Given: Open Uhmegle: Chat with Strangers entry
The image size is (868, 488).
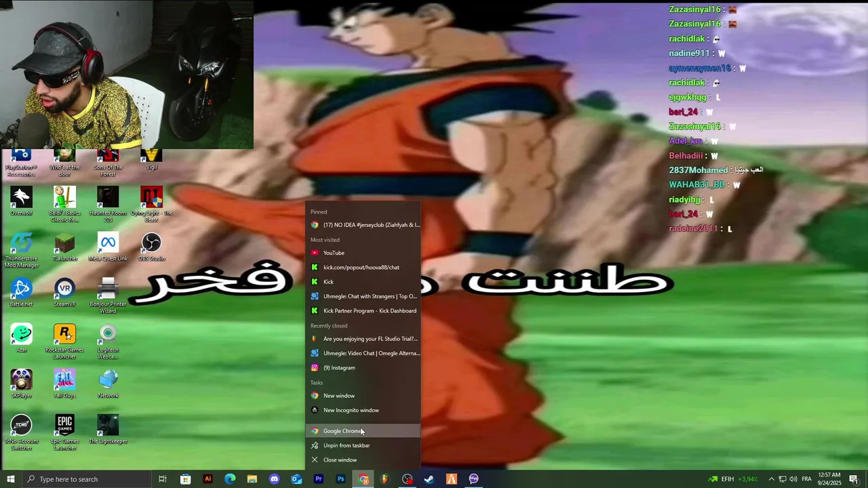Looking at the screenshot, I should pos(363,296).
